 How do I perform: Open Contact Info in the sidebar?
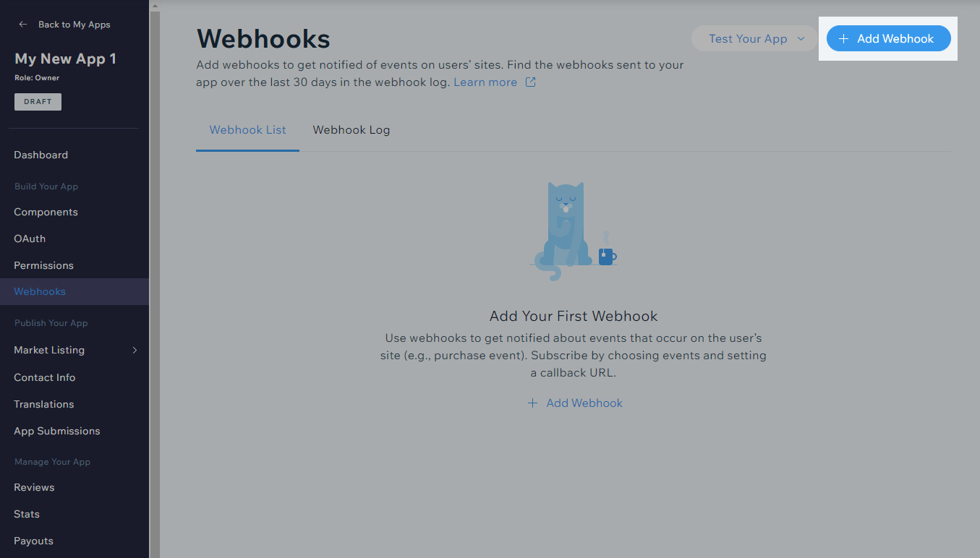point(44,377)
